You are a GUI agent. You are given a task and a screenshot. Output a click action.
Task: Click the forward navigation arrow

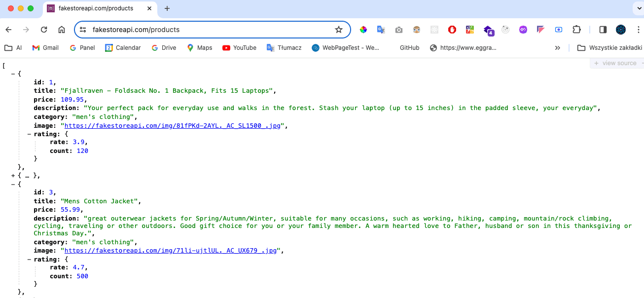[26, 30]
